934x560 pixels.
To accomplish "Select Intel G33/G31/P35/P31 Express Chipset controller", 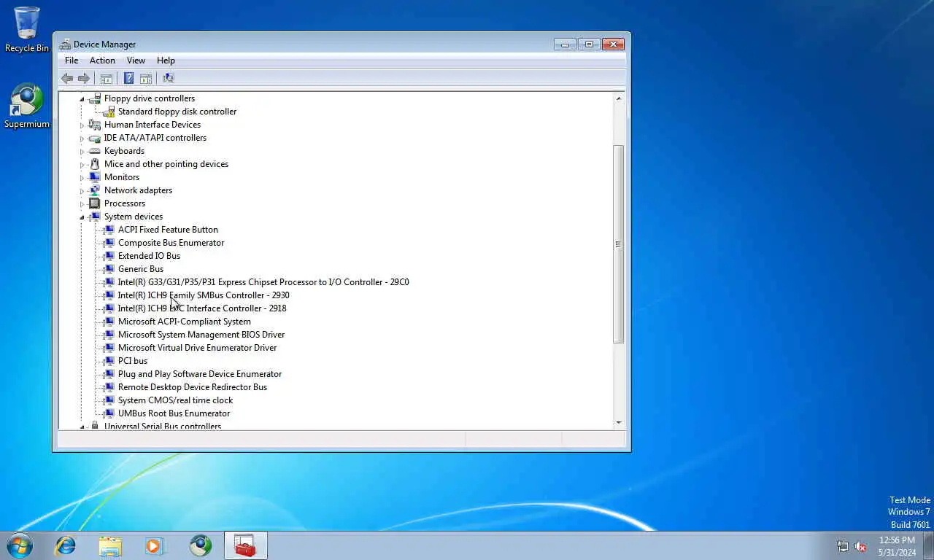I will point(263,282).
